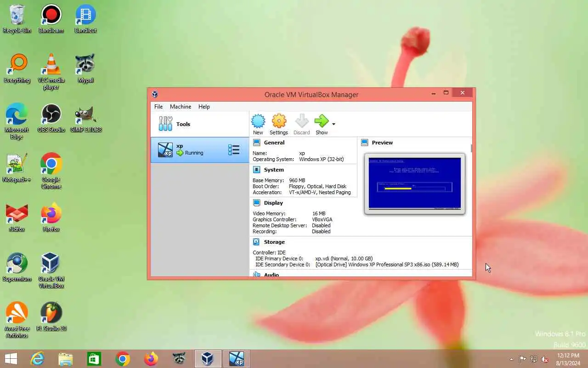The image size is (588, 368).
Task: Select the Supermium desktop icon
Action: (17, 267)
